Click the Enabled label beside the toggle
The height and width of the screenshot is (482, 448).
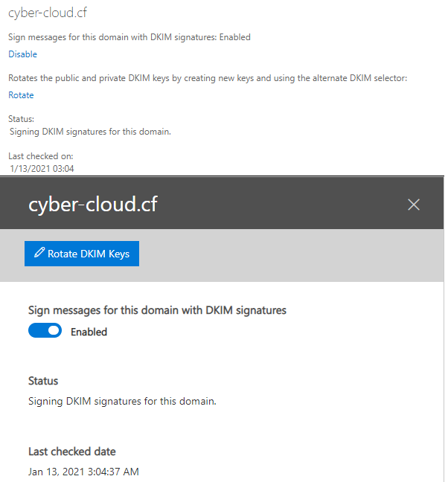pos(89,332)
